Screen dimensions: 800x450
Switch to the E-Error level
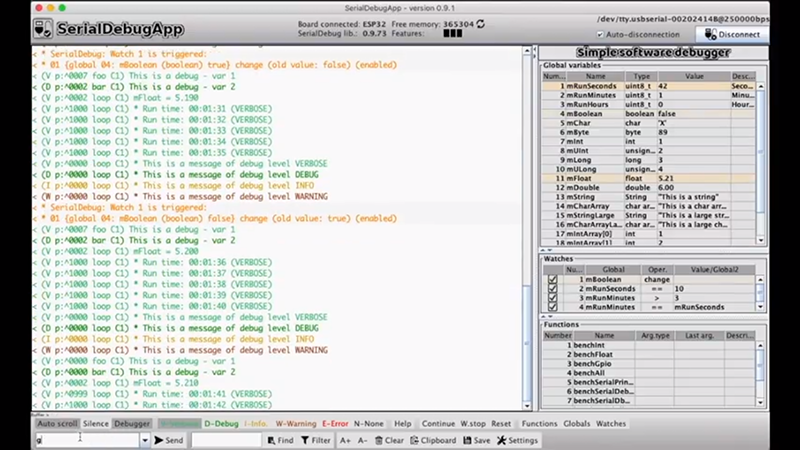tap(335, 424)
